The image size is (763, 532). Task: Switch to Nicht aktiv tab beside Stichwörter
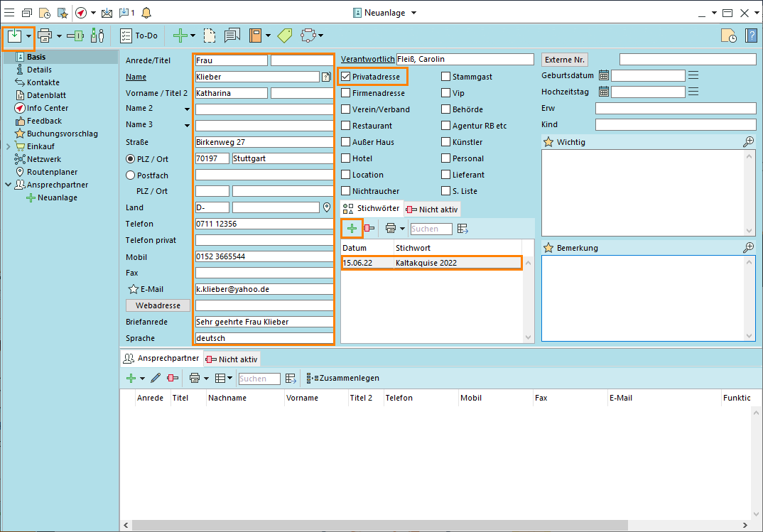point(432,210)
